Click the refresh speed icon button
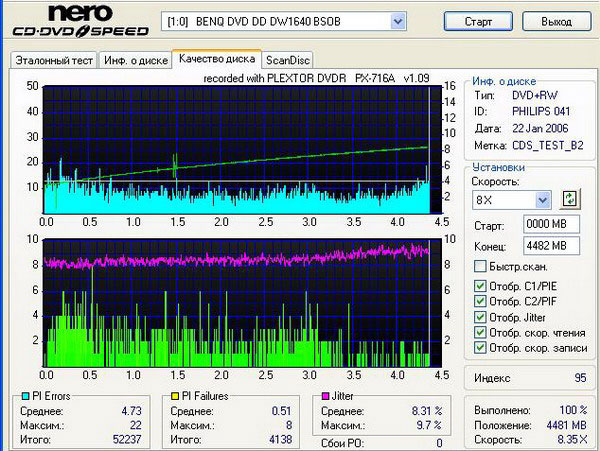This screenshot has height=451, width=600. click(x=570, y=199)
